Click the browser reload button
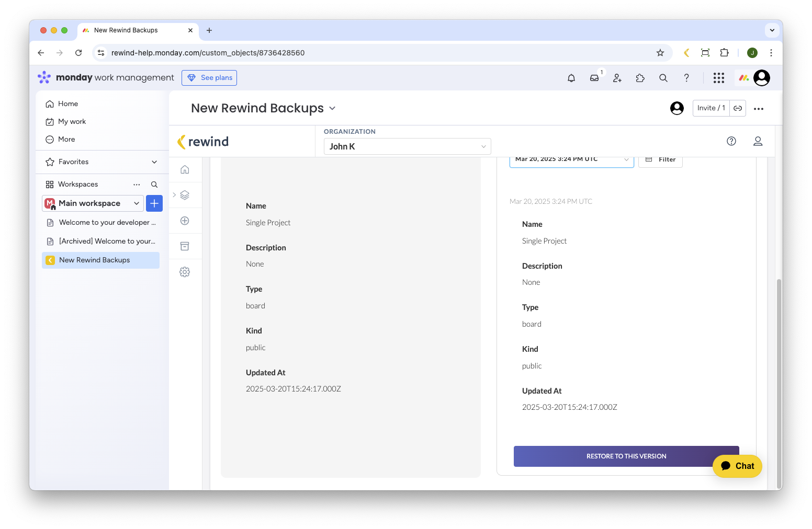812x529 pixels. point(78,53)
